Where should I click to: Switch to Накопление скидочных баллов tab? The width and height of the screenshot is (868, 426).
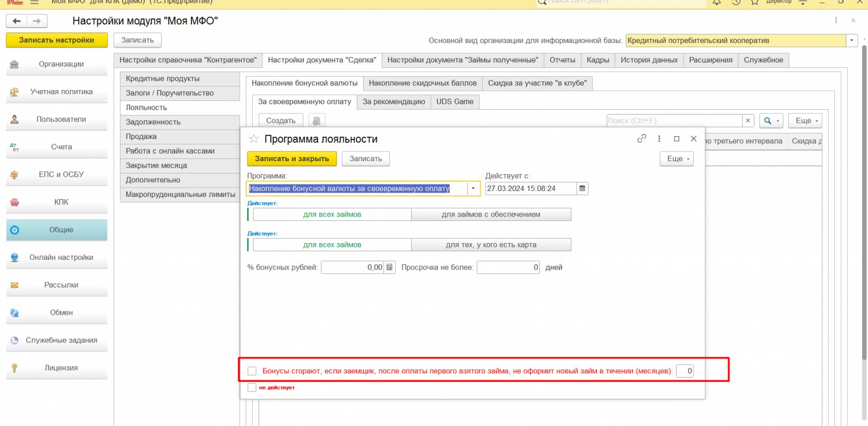(x=423, y=83)
